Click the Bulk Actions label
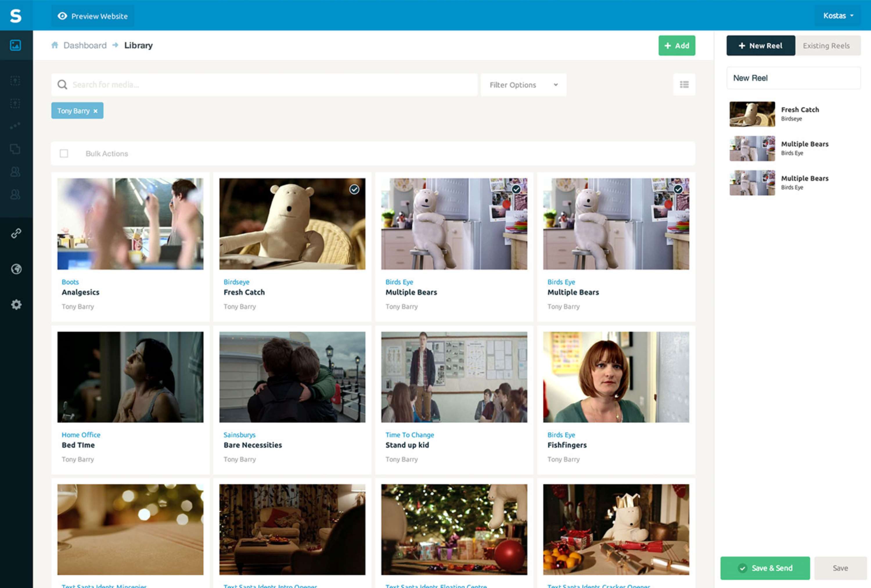This screenshot has height=588, width=871. pos(107,154)
